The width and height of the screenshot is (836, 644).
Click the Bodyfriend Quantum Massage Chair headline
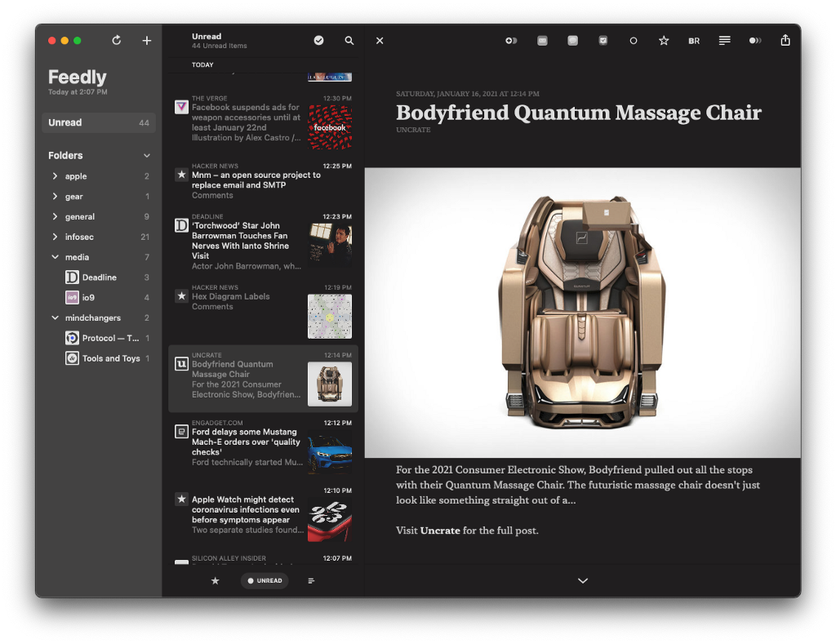coord(579,113)
